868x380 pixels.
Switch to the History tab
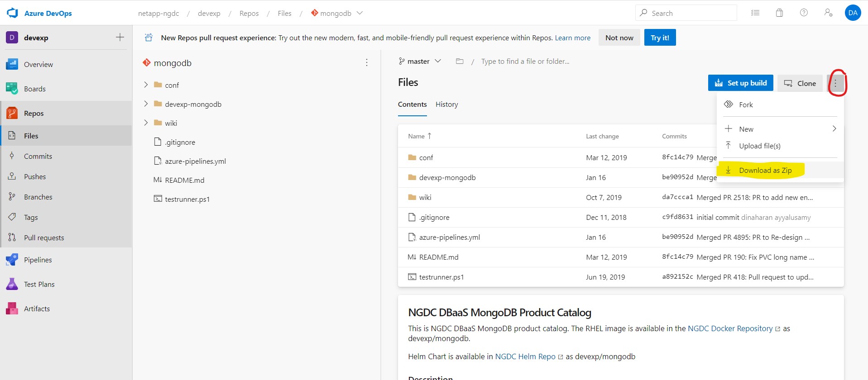(x=446, y=104)
